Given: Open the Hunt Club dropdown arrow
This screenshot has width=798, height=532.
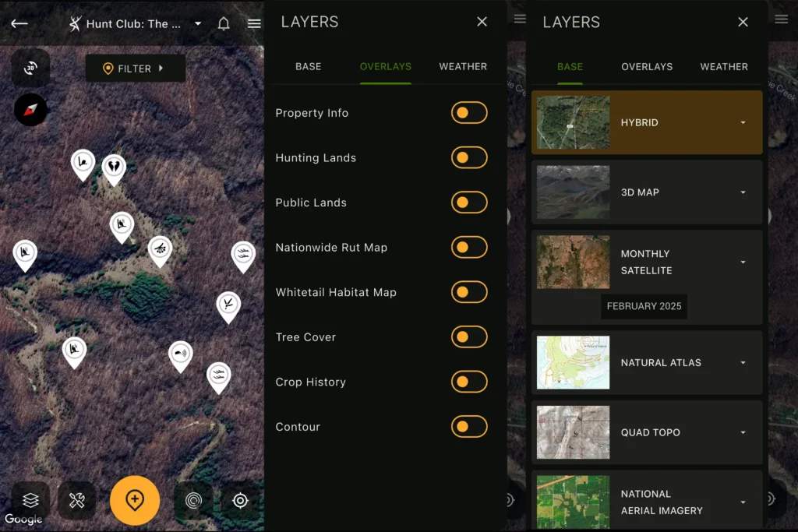Looking at the screenshot, I should pos(198,23).
